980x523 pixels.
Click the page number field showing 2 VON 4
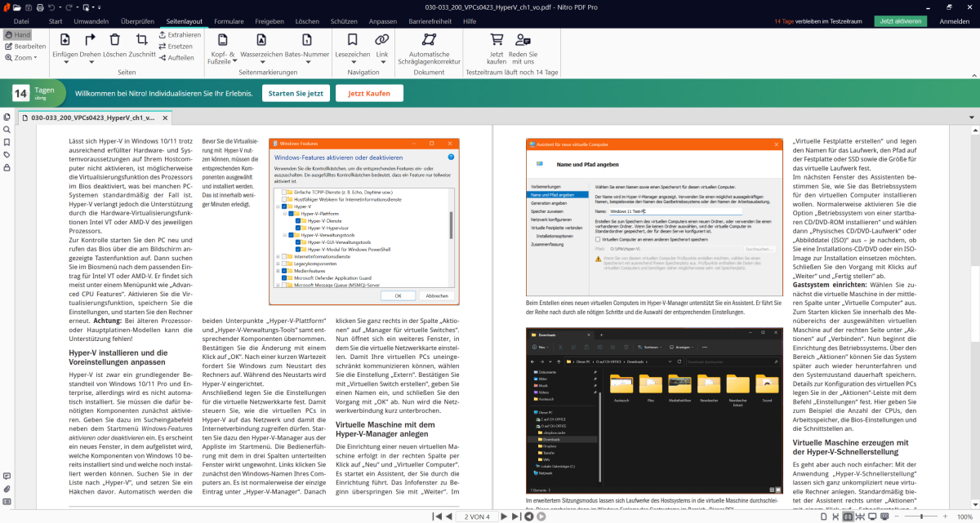coord(477,516)
